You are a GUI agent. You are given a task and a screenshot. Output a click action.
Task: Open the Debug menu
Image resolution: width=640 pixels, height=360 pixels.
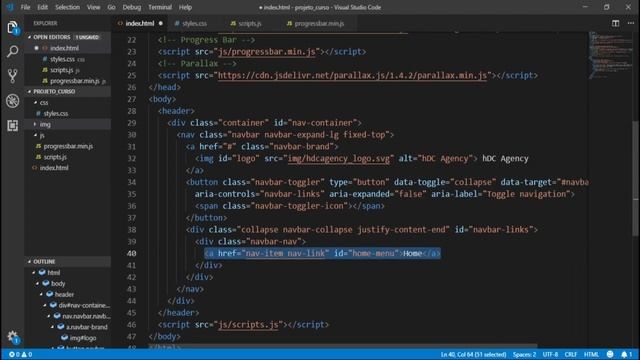(131, 7)
